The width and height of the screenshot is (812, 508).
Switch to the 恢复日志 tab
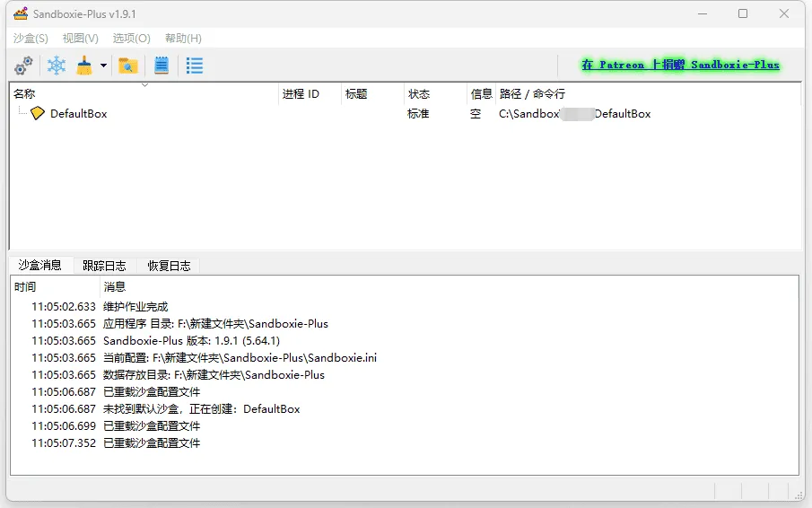pos(169,266)
